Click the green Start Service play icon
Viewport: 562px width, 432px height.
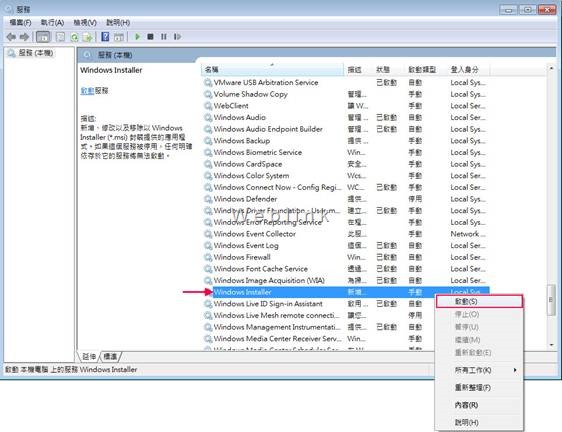click(137, 37)
